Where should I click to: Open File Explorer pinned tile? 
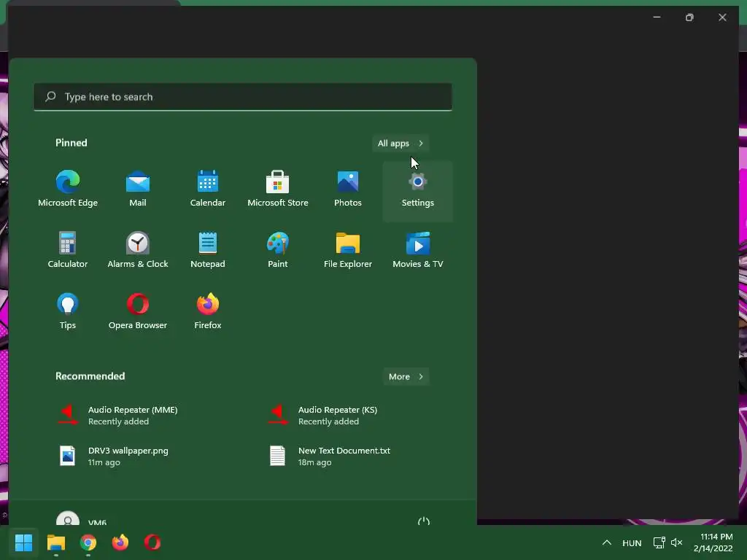pyautogui.click(x=348, y=251)
